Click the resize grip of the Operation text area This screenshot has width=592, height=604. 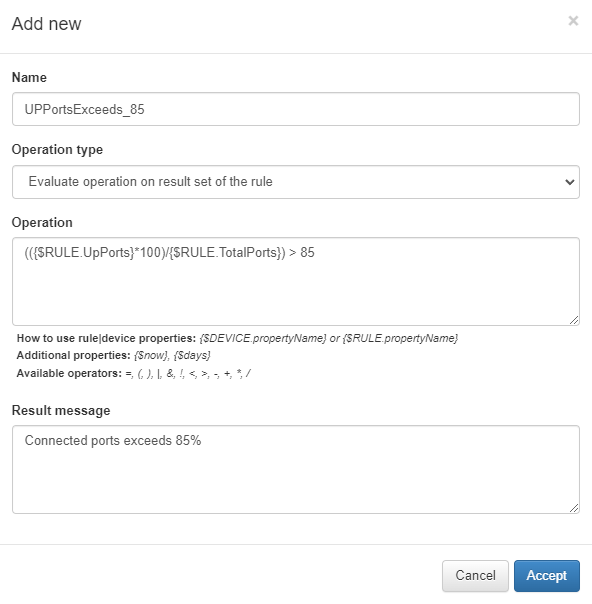[x=574, y=320]
